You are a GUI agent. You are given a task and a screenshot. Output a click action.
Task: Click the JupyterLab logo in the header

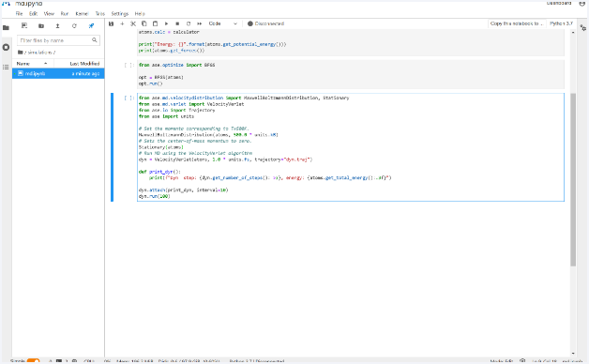(x=6, y=4)
